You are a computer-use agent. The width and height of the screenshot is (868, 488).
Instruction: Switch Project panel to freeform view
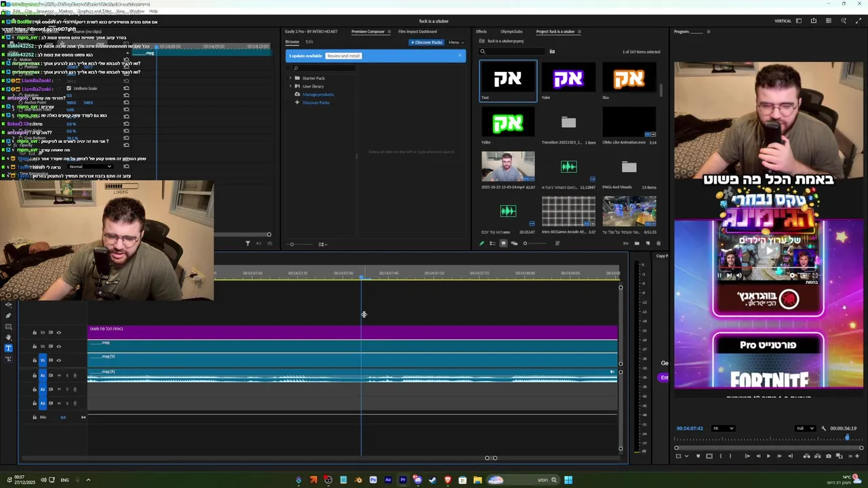coord(514,243)
